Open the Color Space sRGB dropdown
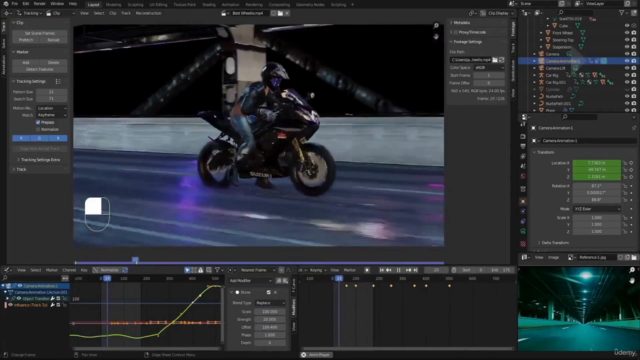Image resolution: width=640 pixels, height=360 pixels. [x=489, y=68]
